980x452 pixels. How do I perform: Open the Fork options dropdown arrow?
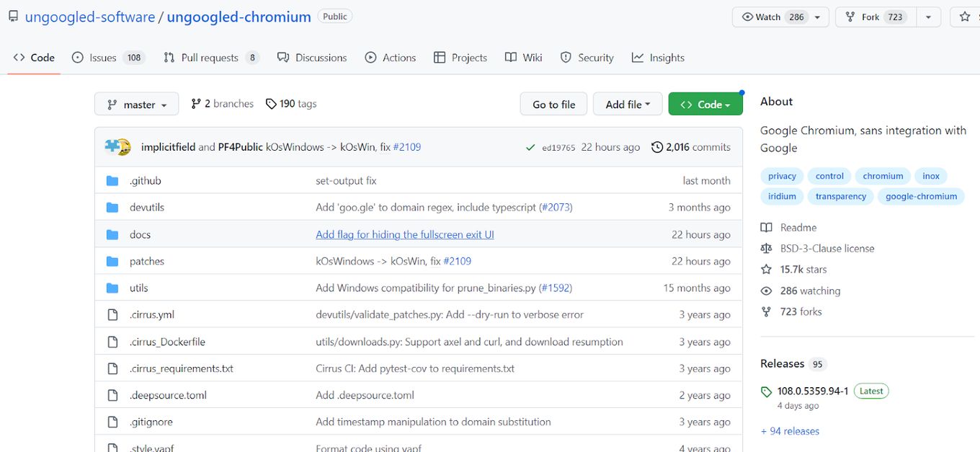pos(928,17)
